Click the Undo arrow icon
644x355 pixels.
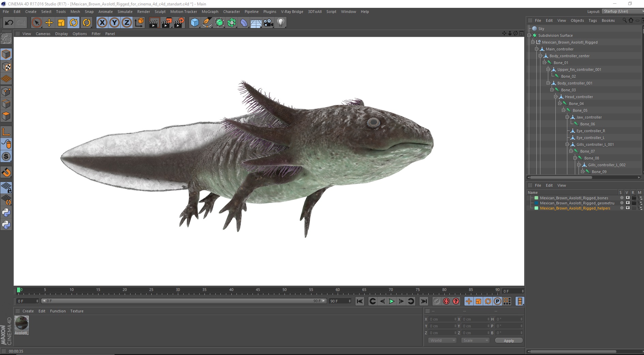[9, 23]
